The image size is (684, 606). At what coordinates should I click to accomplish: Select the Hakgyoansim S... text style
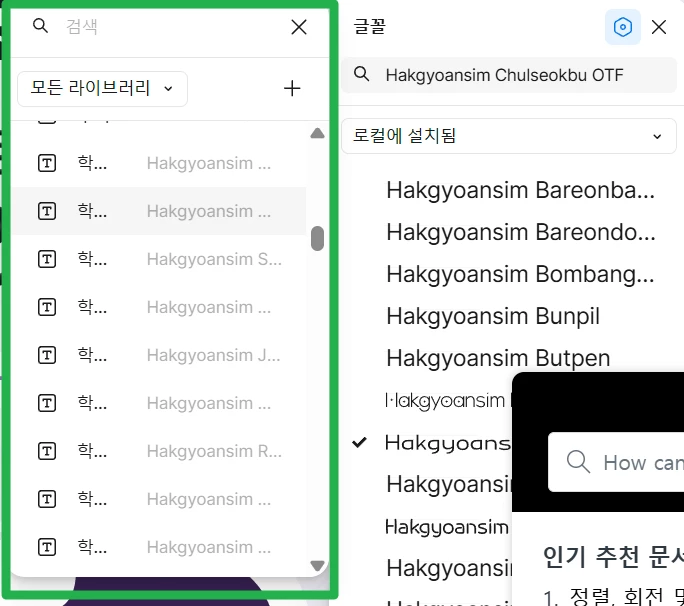pos(158,259)
